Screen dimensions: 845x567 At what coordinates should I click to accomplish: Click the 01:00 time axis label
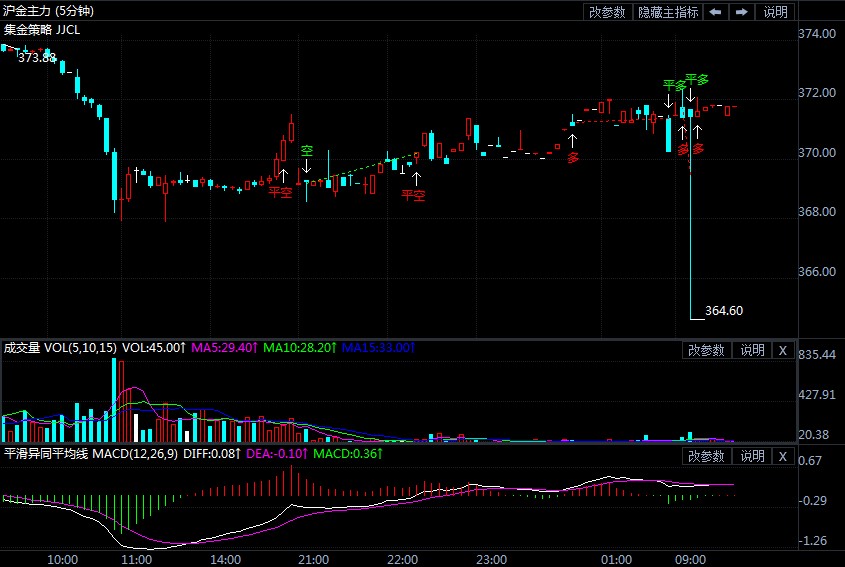(617, 559)
